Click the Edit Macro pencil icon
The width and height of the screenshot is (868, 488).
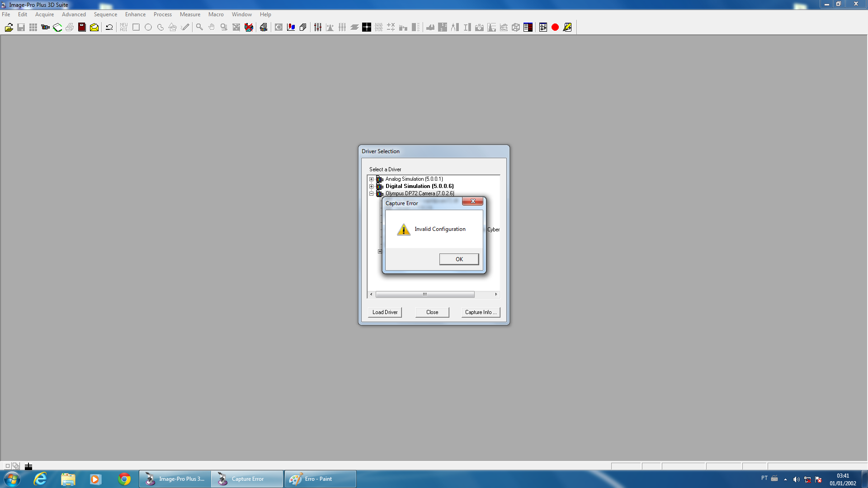tap(567, 28)
